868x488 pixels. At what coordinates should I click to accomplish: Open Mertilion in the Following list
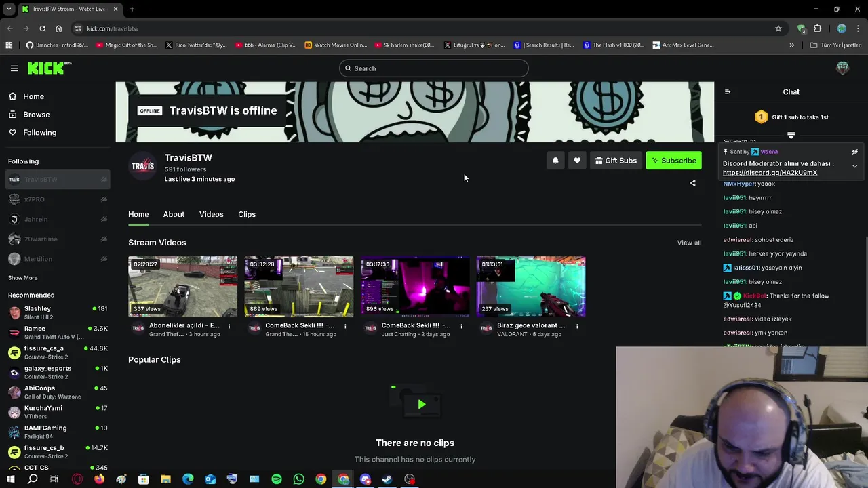click(x=58, y=259)
